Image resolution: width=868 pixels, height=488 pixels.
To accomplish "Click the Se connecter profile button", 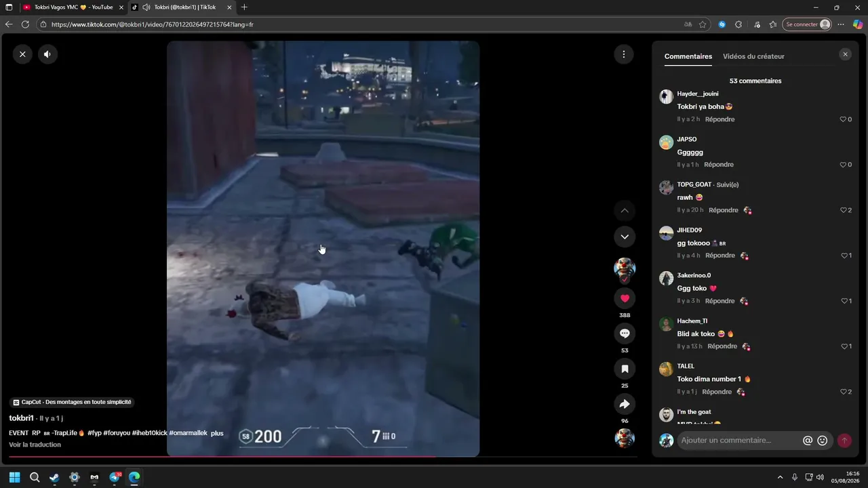I will click(x=807, y=24).
